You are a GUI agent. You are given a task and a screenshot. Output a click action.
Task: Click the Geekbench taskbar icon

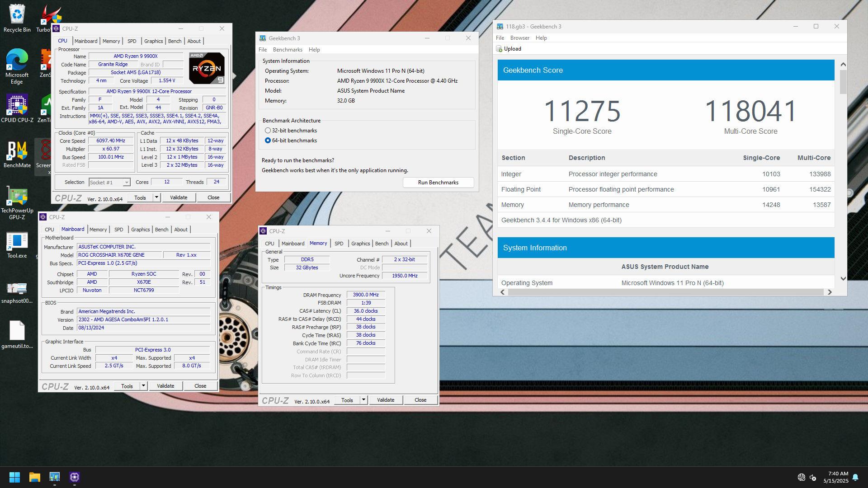[55, 477]
